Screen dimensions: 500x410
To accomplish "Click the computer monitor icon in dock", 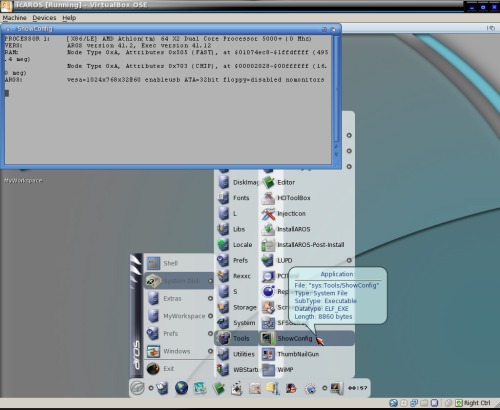I will click(x=336, y=388).
